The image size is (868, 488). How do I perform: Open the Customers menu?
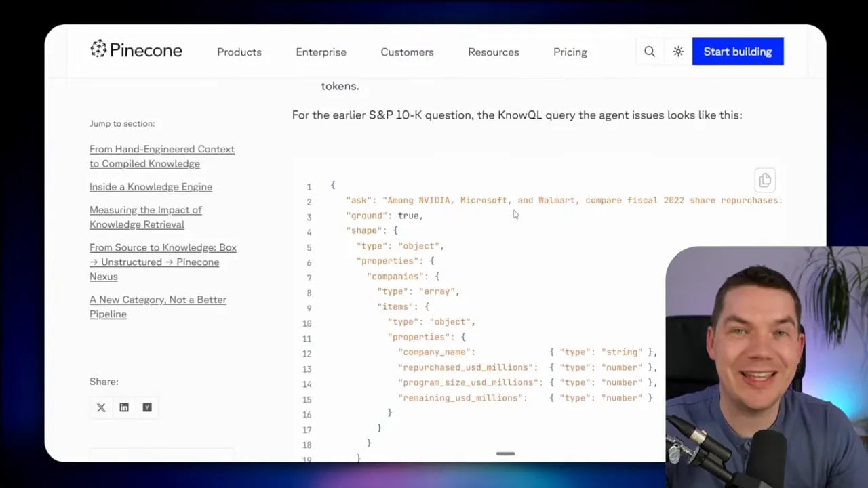407,52
